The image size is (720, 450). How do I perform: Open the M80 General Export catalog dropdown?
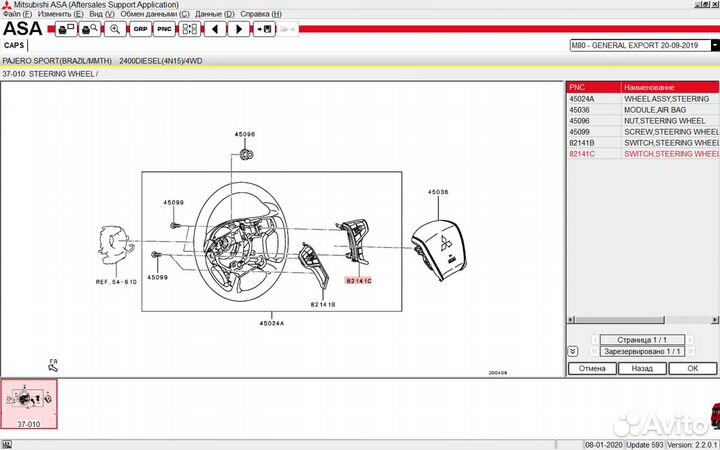pyautogui.click(x=714, y=46)
